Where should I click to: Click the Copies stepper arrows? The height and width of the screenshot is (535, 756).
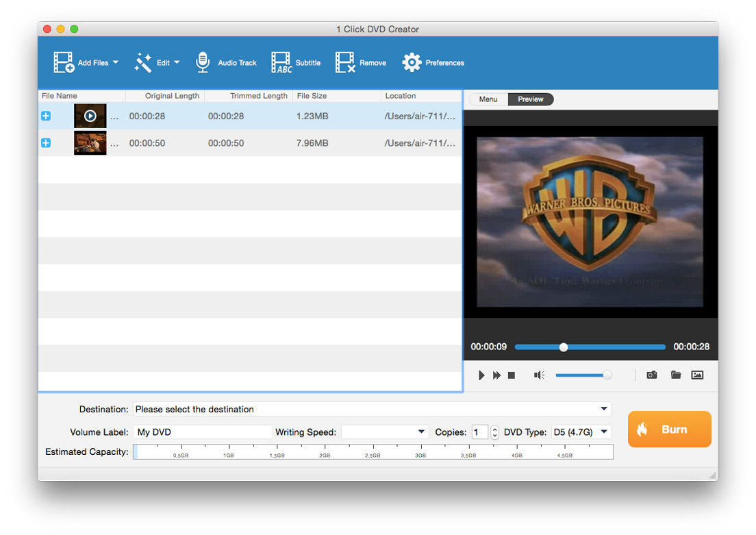494,432
